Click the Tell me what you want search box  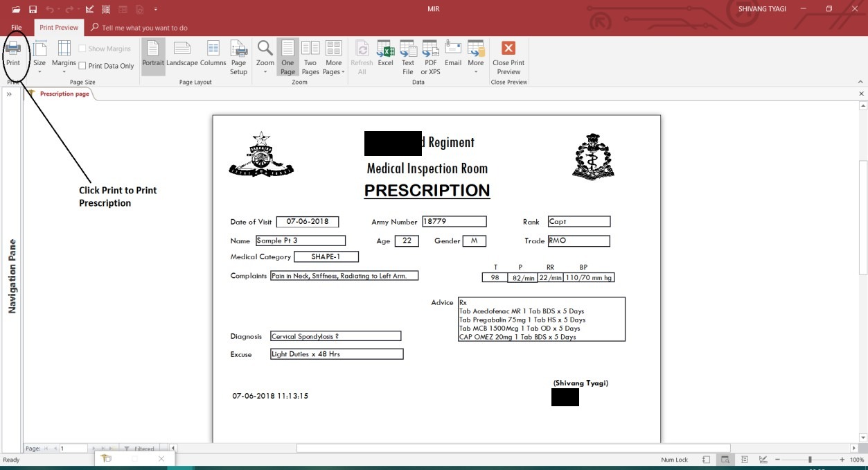pyautogui.click(x=144, y=28)
